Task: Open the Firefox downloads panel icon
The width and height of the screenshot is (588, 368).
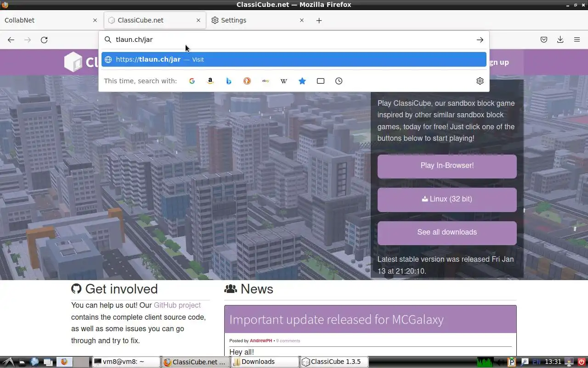Action: [560, 40]
